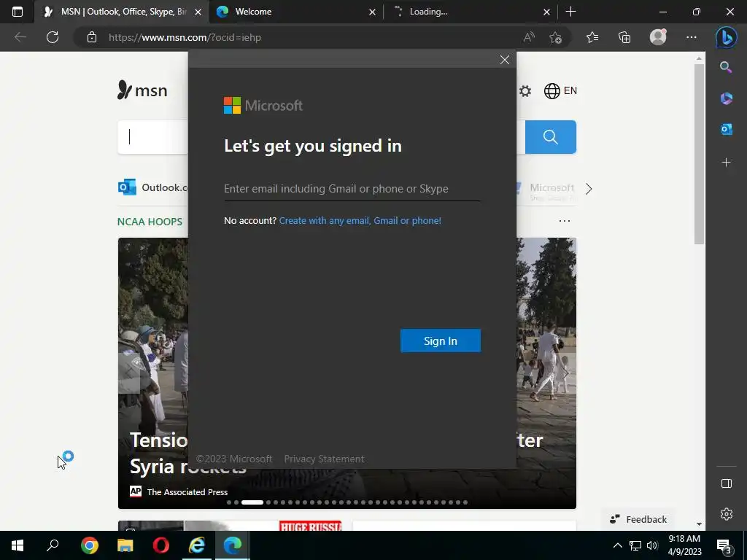The width and height of the screenshot is (747, 560).
Task: Close the Microsoft sign-in dialog
Action: click(505, 60)
